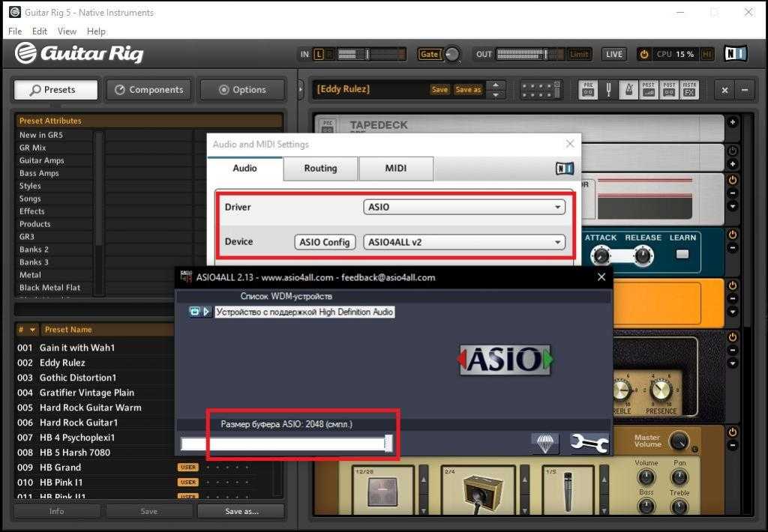Click the NI logo in the header

735,53
